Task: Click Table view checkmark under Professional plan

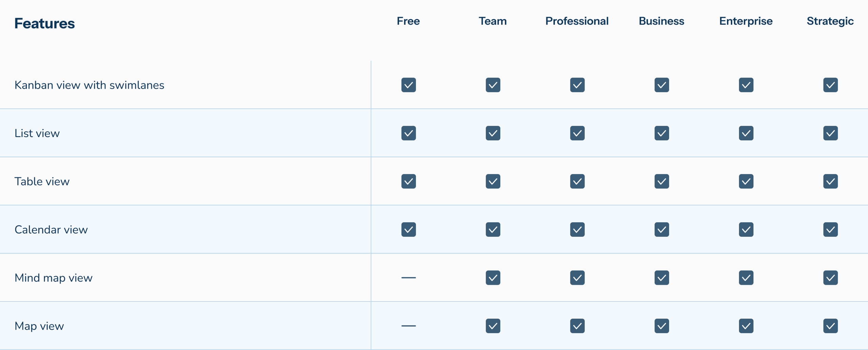Action: [x=577, y=181]
